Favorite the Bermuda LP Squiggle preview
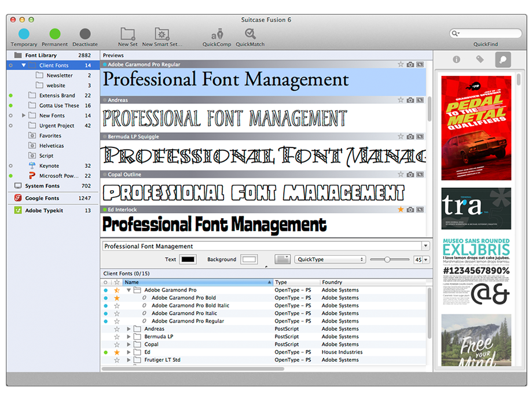Image resolution: width=532 pixels, height=405 pixels. [401, 137]
